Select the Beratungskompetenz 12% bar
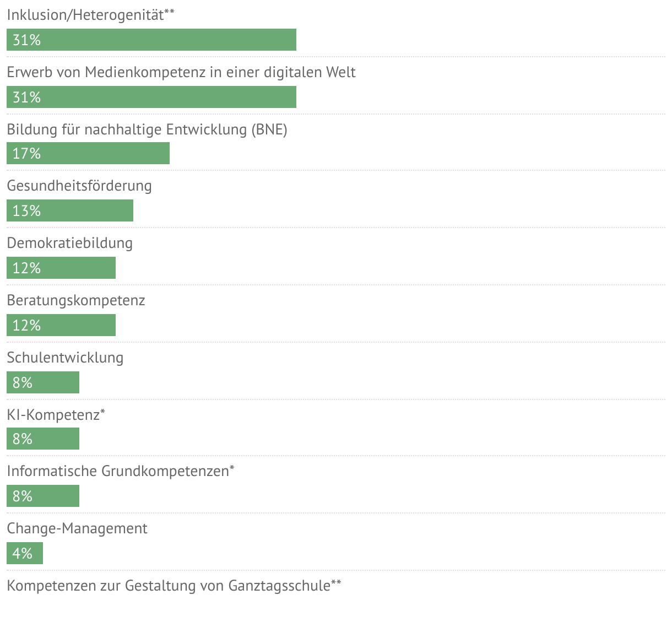Viewport: 672px width, 627px height. tap(61, 325)
